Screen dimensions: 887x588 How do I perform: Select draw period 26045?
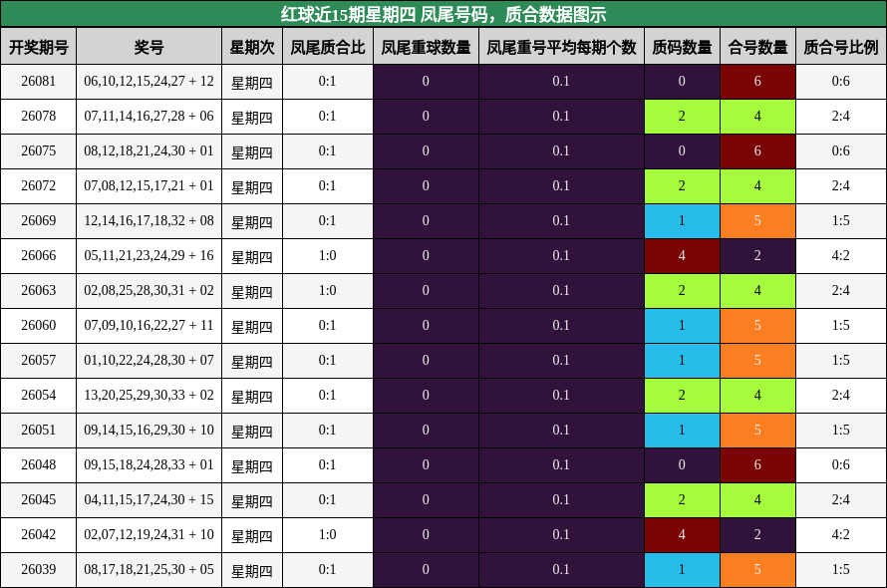[39, 500]
